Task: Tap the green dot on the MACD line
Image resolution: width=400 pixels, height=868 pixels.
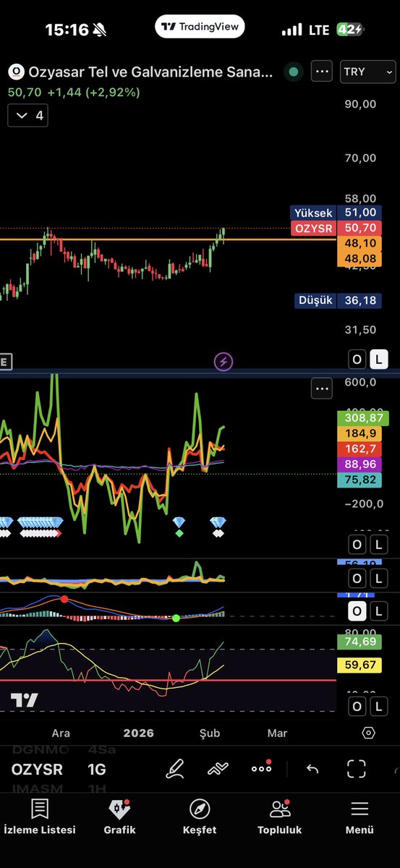Action: 176,618
